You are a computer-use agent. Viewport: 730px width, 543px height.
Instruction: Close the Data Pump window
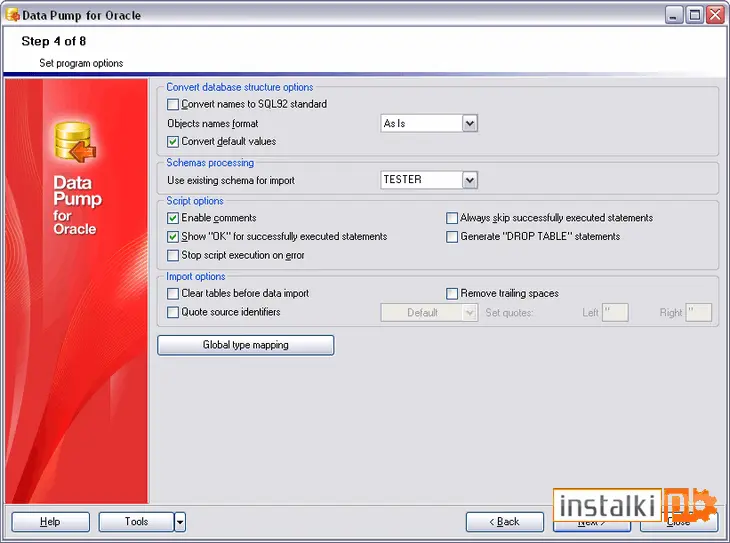coord(715,15)
